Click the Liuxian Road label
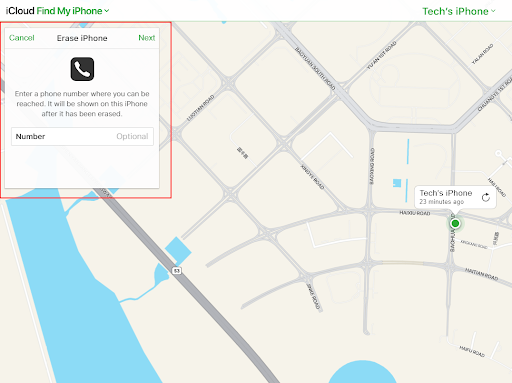Viewport: 512px width, 383px height. point(200,108)
